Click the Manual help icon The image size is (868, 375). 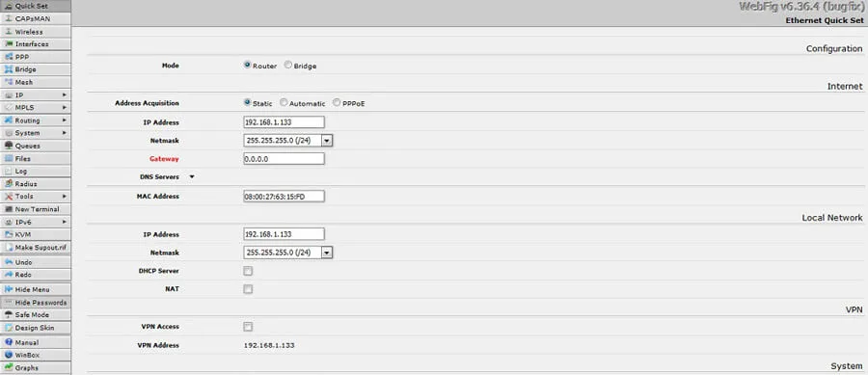[9, 342]
